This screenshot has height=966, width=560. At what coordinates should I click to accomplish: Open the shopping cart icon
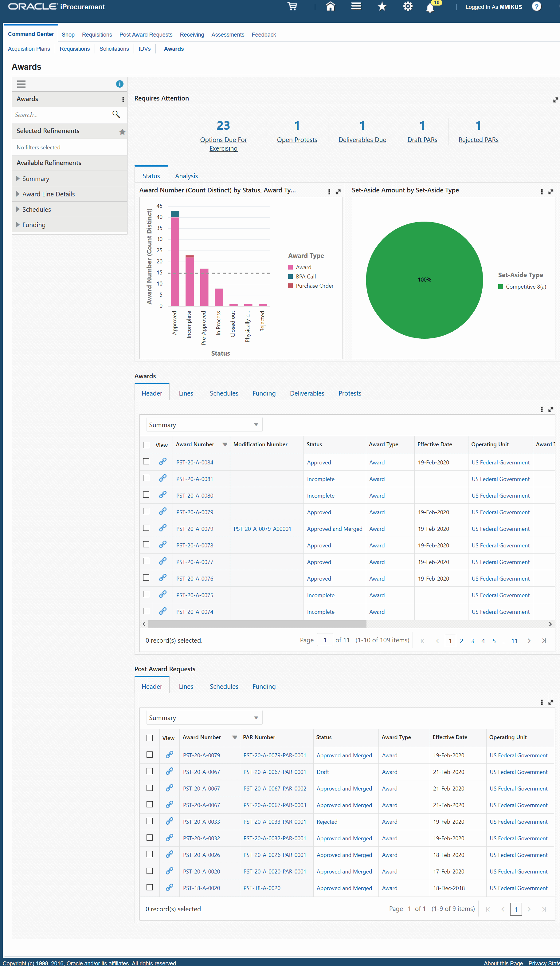pyautogui.click(x=292, y=6)
